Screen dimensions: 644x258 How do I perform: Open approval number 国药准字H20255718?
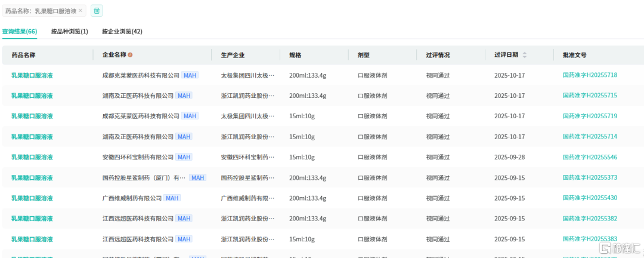click(590, 75)
